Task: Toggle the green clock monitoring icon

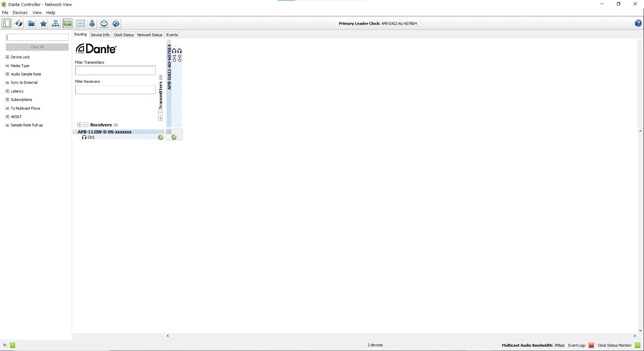Action: tap(68, 23)
